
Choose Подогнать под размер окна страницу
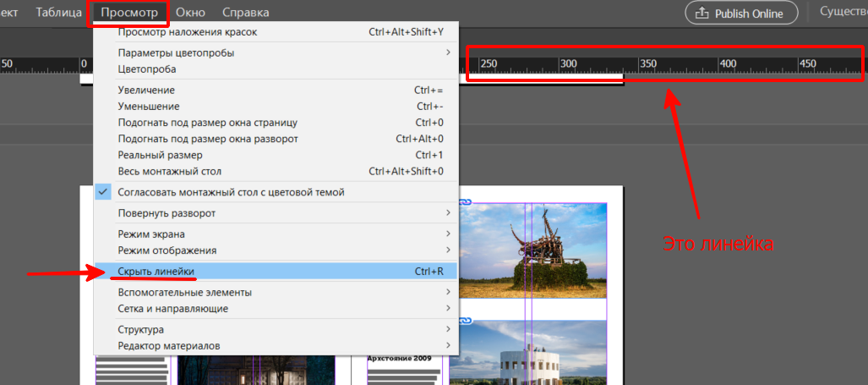207,123
